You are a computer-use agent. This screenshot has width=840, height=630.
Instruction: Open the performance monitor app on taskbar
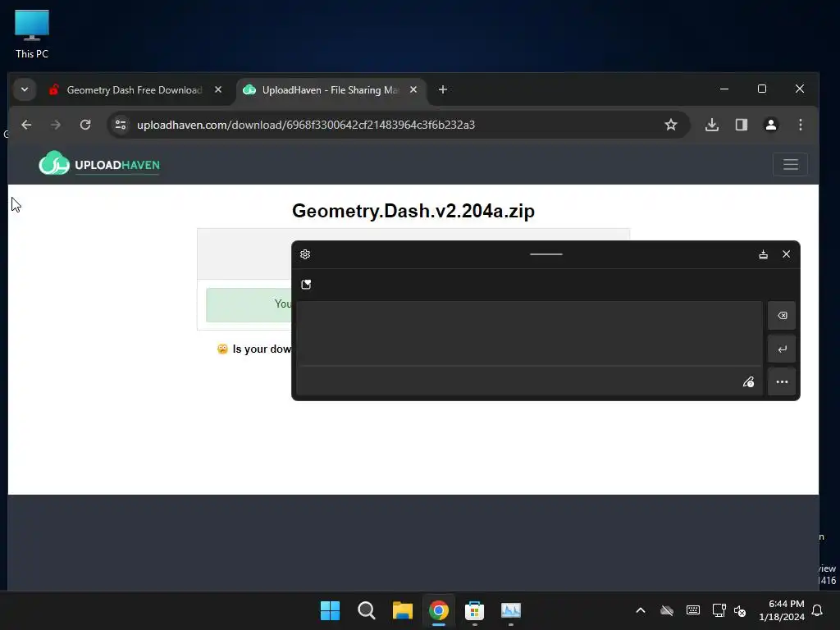tap(510, 610)
